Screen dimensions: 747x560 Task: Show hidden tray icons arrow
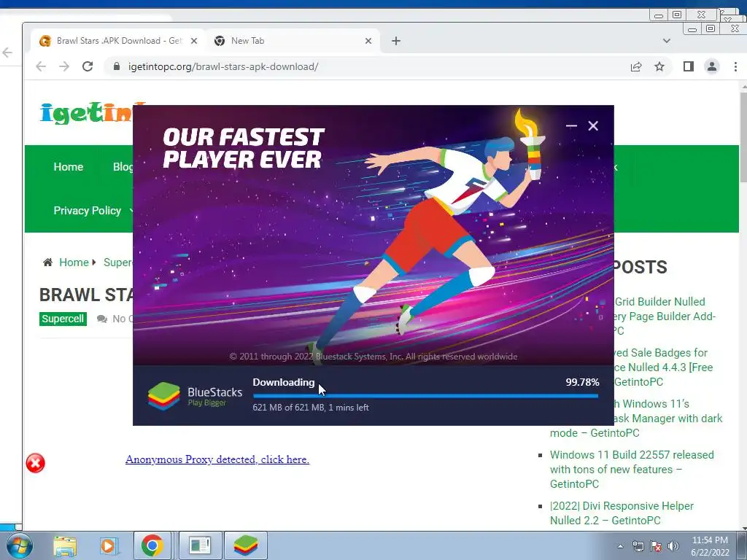tap(620, 546)
